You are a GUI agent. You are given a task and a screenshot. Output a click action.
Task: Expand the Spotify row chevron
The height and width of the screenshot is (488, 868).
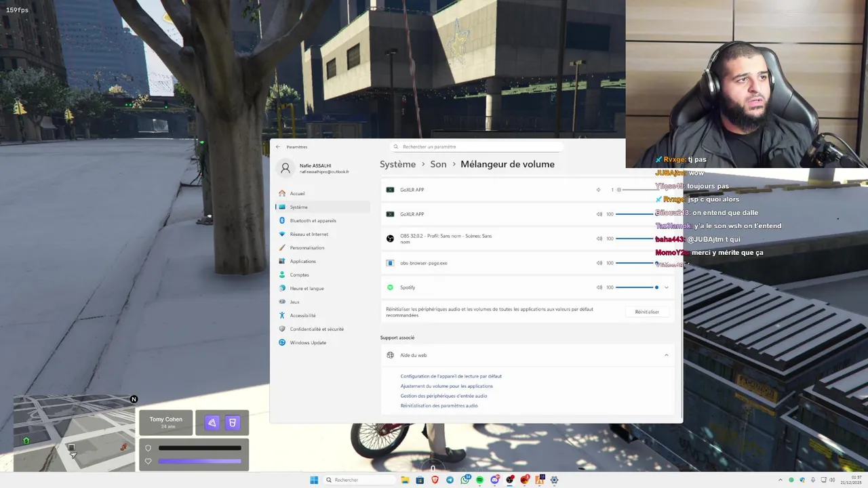pos(666,287)
